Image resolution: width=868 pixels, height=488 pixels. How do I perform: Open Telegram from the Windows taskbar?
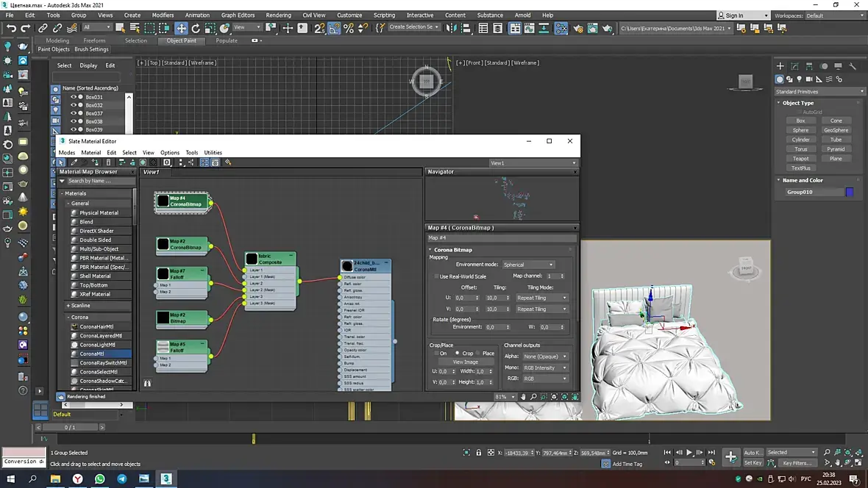click(121, 479)
